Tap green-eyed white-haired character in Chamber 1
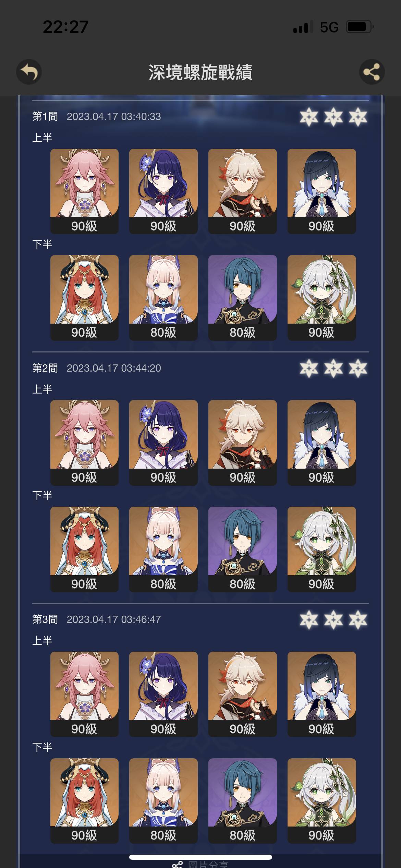This screenshot has width=401, height=868. 321,298
